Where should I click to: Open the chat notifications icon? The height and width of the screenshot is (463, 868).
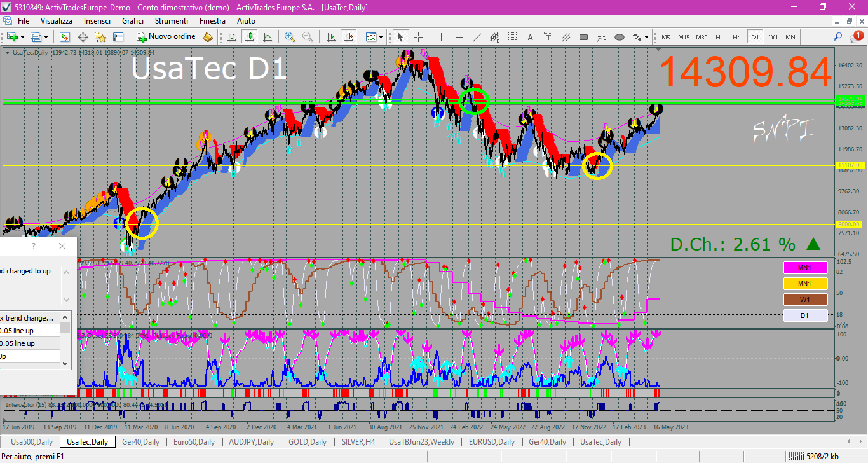tap(857, 37)
